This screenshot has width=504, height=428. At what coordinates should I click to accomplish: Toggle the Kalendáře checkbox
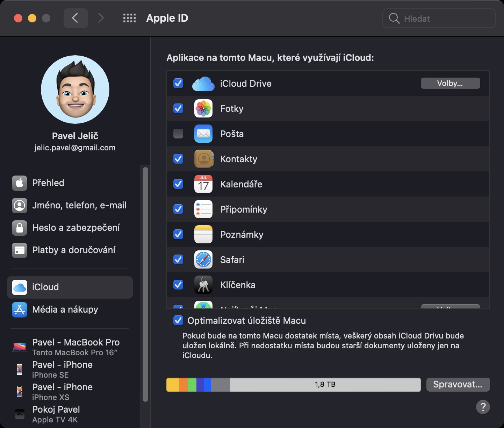[178, 184]
